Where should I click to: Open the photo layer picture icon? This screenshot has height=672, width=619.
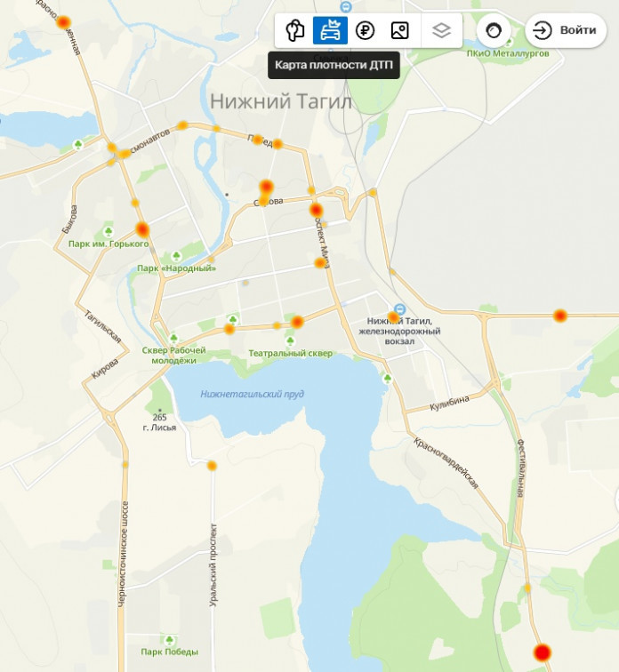399,30
